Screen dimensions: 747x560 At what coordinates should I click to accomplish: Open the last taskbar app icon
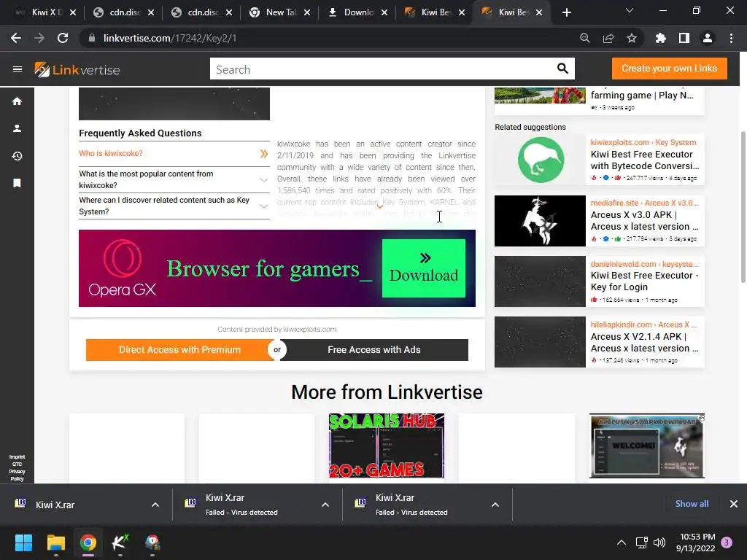[152, 542]
